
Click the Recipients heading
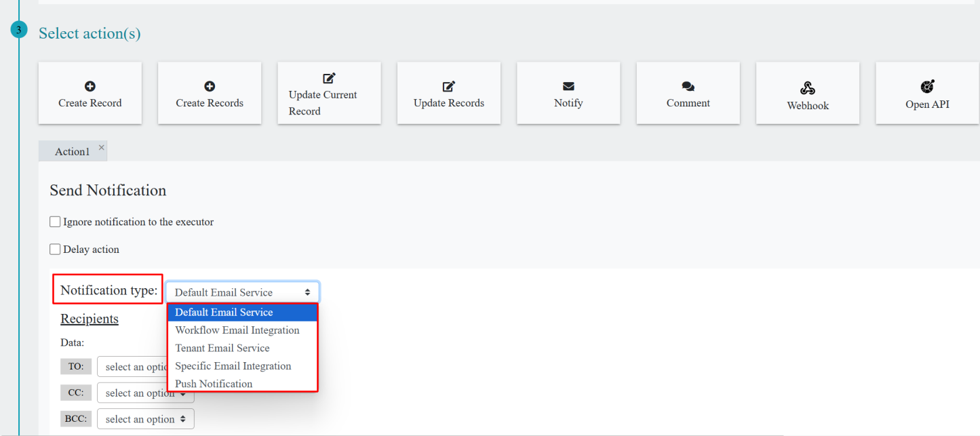tap(90, 319)
